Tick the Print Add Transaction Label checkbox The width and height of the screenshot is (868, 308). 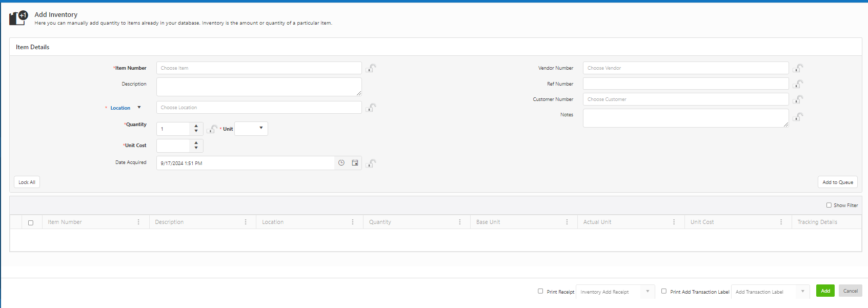(x=664, y=291)
